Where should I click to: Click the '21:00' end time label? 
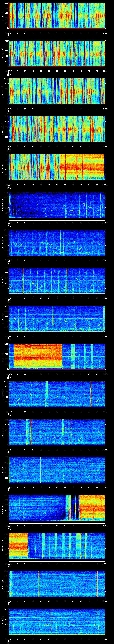pos(105,184)
